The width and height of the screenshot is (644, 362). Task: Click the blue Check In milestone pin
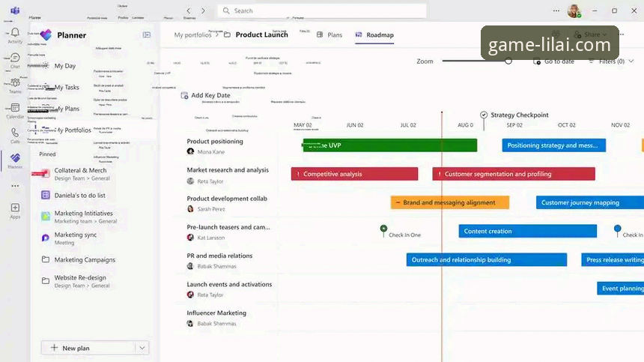click(617, 229)
